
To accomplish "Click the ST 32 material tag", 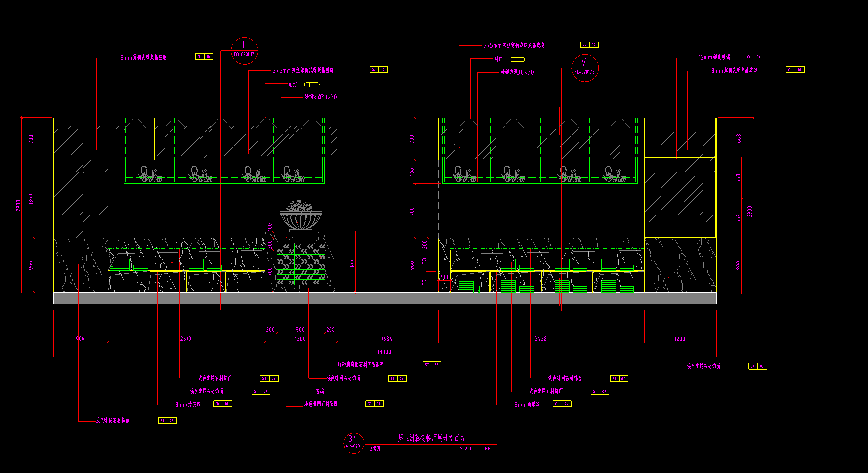I will click(432, 365).
